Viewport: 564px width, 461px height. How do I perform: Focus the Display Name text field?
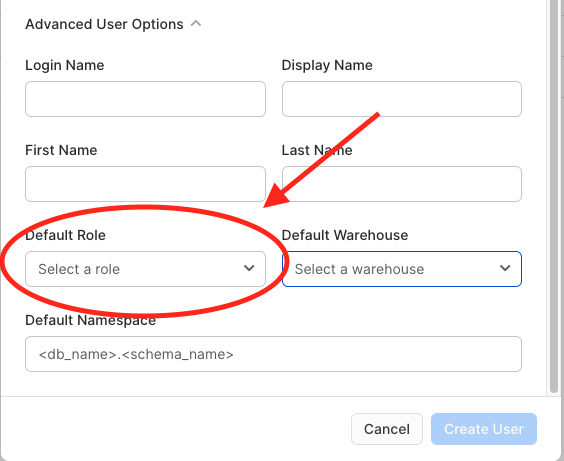click(x=402, y=99)
